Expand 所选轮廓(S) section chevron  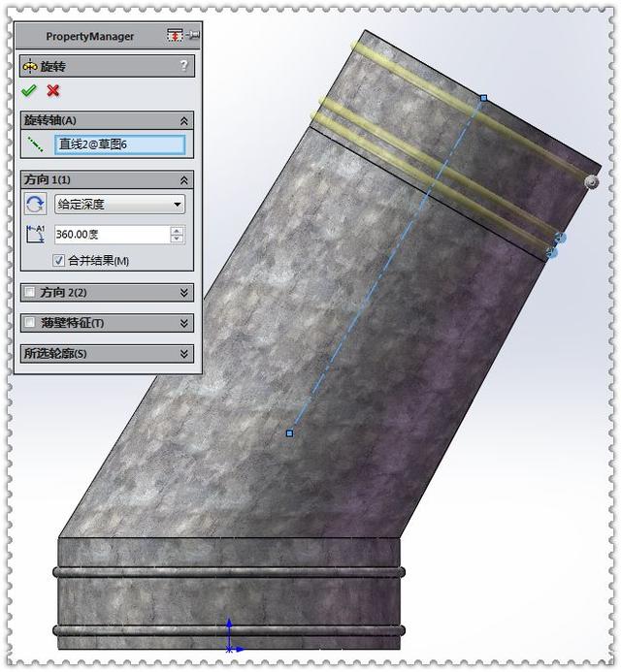point(184,354)
